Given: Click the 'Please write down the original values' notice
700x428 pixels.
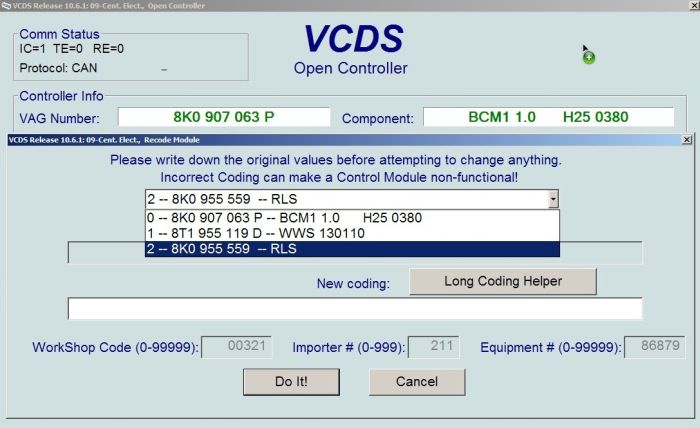Looking at the screenshot, I should click(x=336, y=160).
